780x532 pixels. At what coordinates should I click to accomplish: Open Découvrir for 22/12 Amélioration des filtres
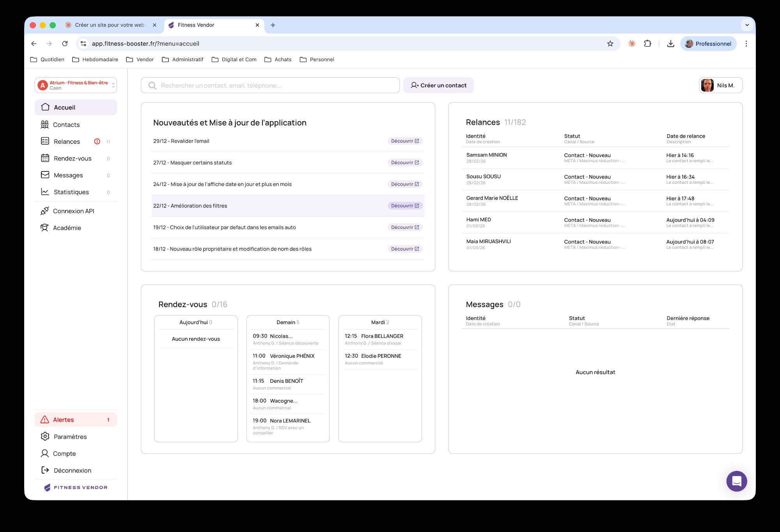pos(404,205)
